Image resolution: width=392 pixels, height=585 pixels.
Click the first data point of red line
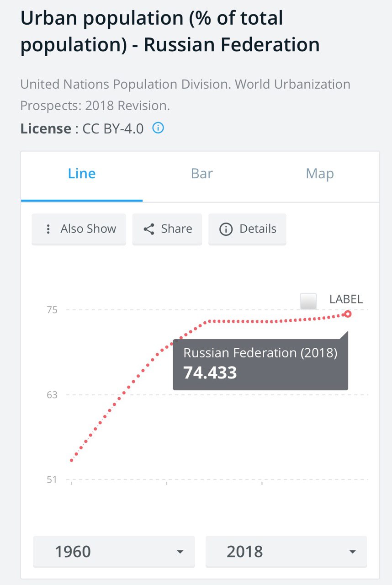coord(71,460)
